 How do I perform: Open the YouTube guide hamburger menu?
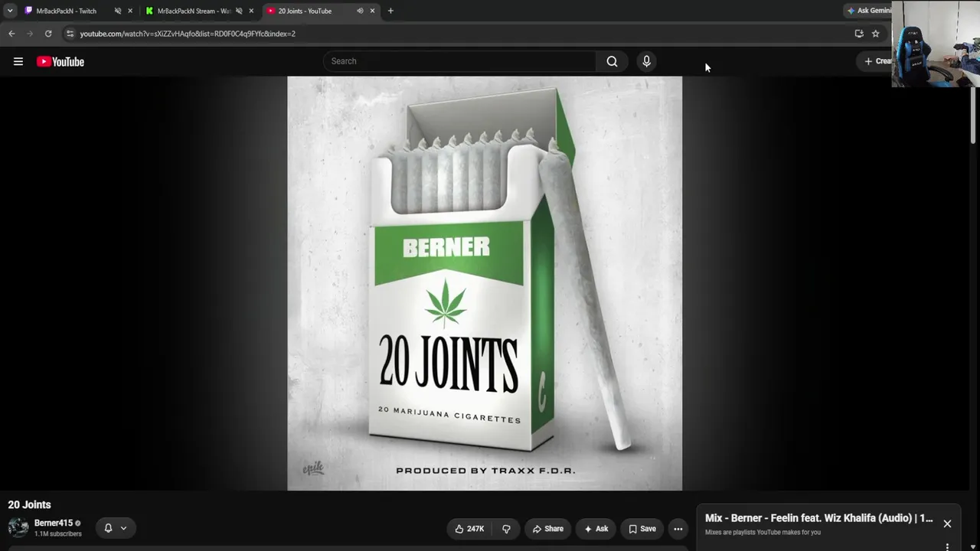click(x=18, y=61)
